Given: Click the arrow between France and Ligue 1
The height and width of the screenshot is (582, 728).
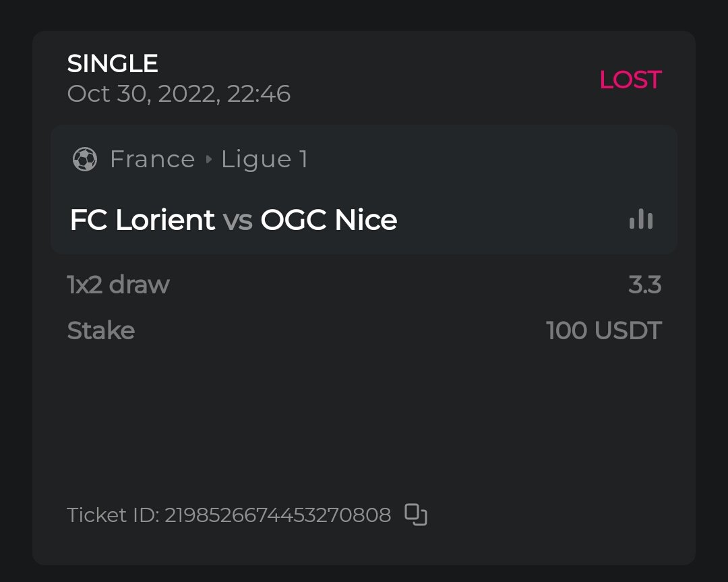Looking at the screenshot, I should [208, 160].
